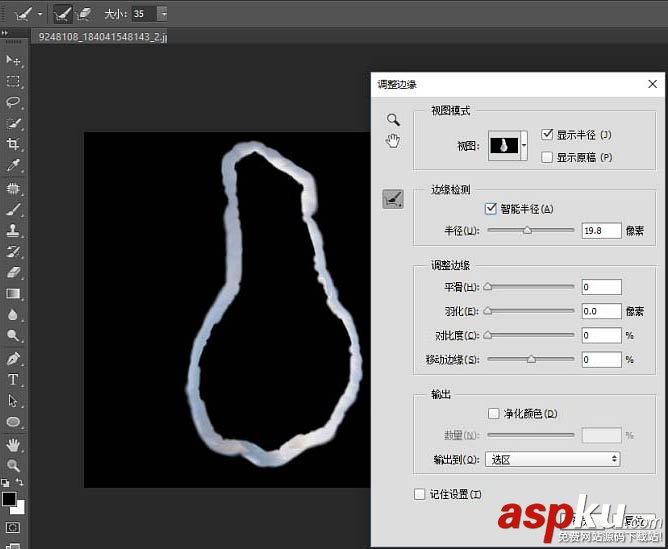Expand tool preset picker arrow
Viewport: 668px width, 549px height.
coord(40,14)
